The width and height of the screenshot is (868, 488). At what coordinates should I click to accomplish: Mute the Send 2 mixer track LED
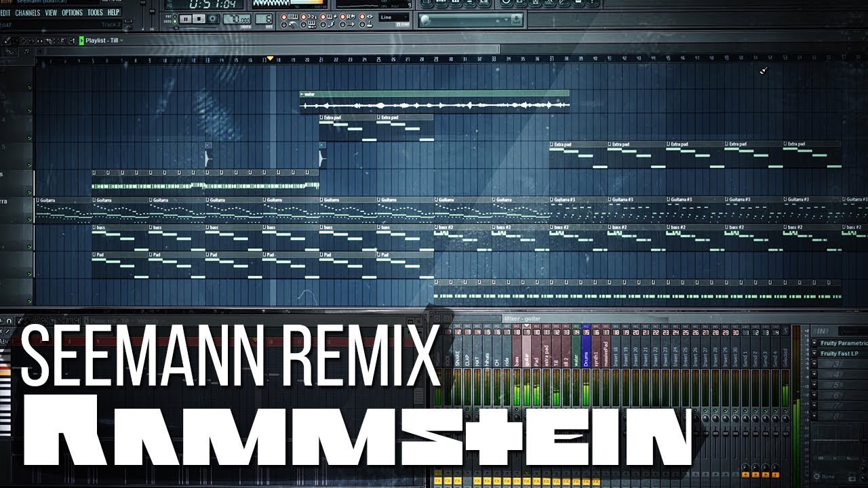tap(755, 410)
